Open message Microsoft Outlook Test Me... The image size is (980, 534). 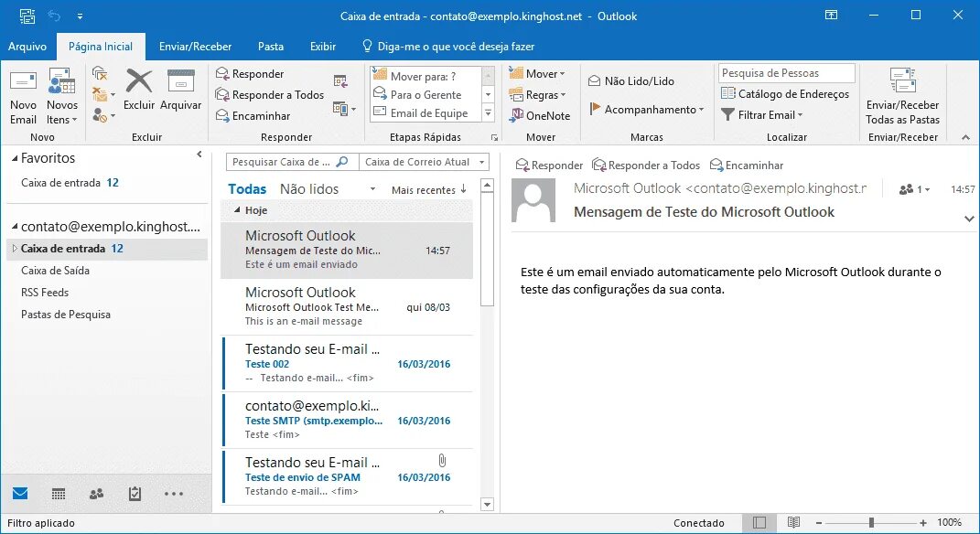(348, 306)
